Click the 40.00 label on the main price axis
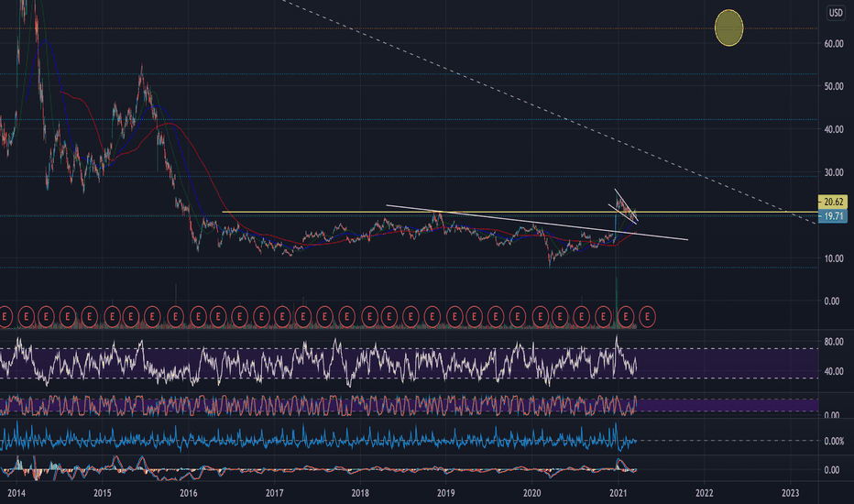 [833, 129]
